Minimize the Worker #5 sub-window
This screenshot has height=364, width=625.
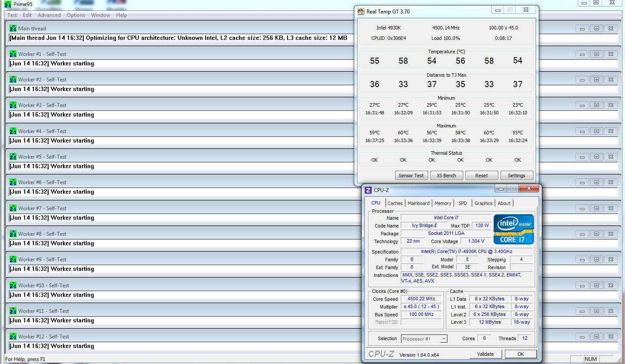582,157
